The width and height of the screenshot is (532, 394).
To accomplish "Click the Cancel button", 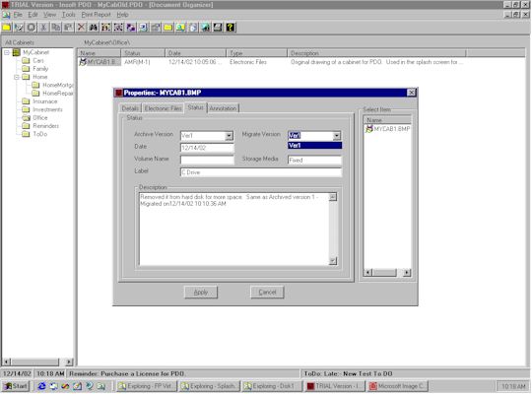I will pyautogui.click(x=267, y=293).
